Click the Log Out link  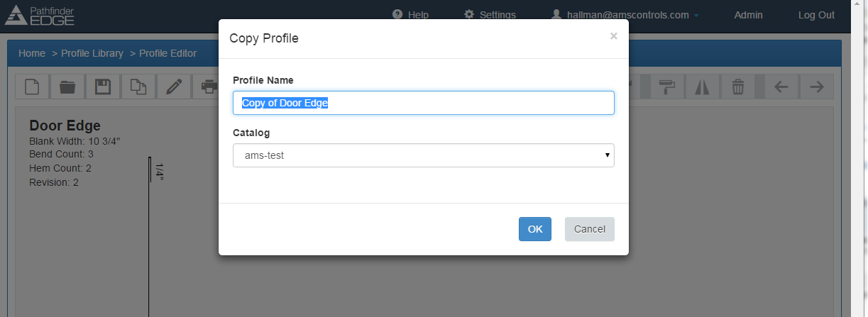point(816,15)
